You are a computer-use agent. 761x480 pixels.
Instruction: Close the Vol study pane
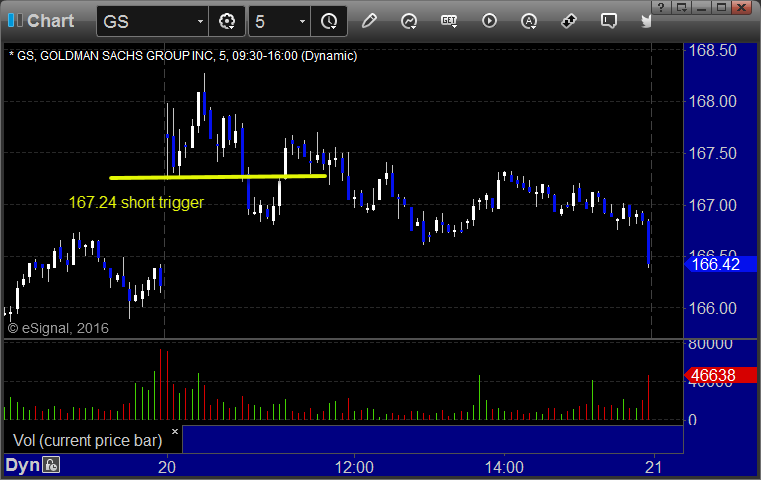[x=175, y=431]
